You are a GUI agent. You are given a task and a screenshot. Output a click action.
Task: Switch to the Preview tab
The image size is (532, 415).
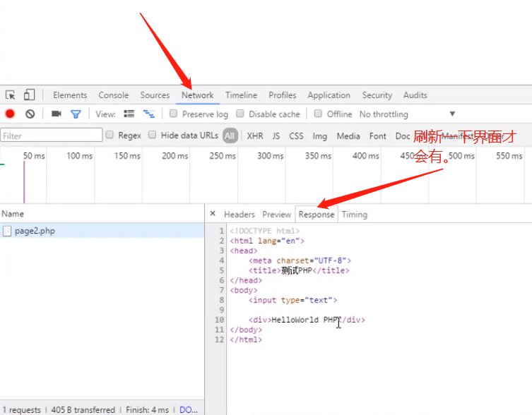276,215
